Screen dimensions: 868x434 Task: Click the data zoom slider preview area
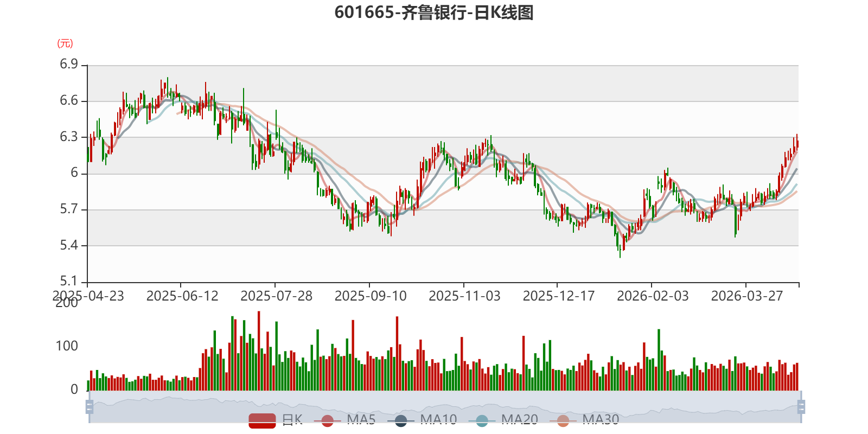tap(445, 407)
